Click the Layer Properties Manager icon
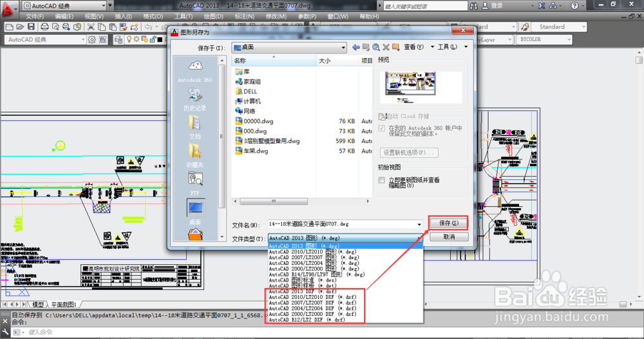The image size is (644, 339). (x=118, y=39)
